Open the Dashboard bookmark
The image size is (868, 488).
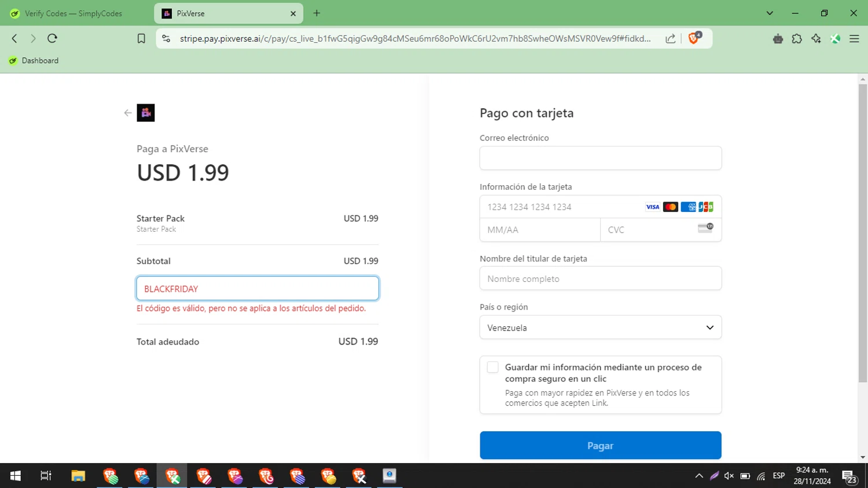(34, 60)
